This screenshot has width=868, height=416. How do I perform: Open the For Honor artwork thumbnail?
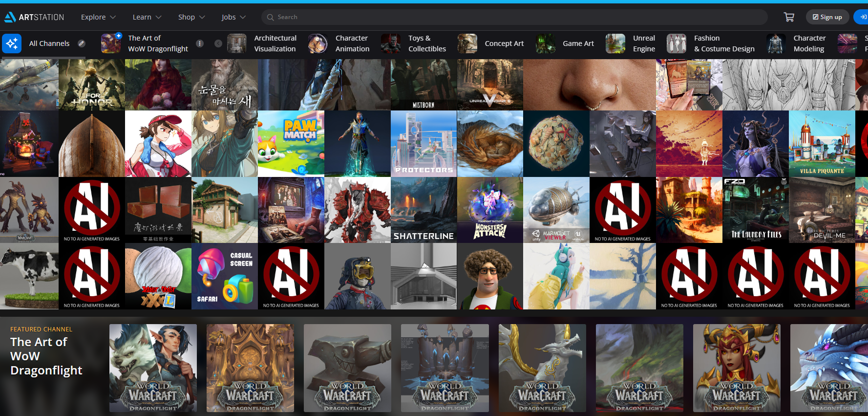92,85
